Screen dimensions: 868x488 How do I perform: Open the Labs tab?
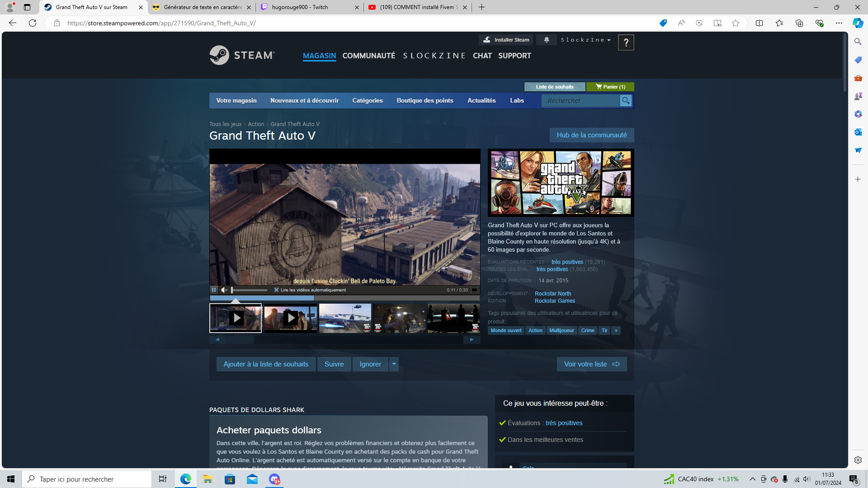click(517, 101)
